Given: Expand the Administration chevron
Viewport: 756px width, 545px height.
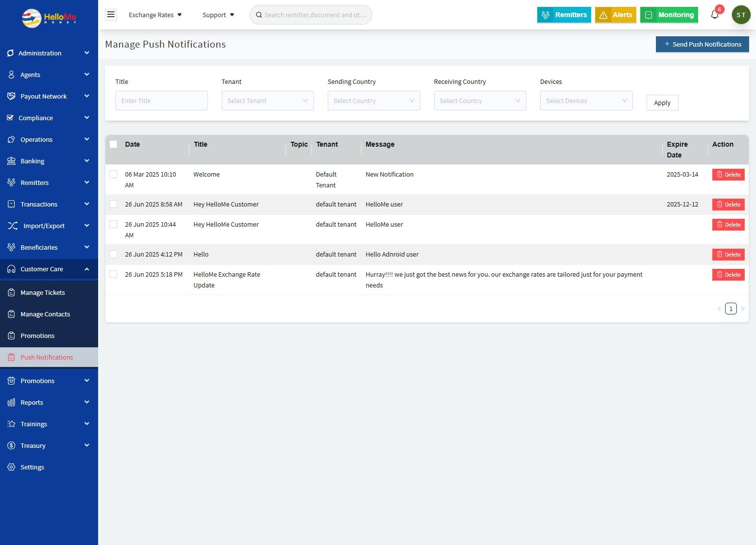Looking at the screenshot, I should [x=87, y=53].
